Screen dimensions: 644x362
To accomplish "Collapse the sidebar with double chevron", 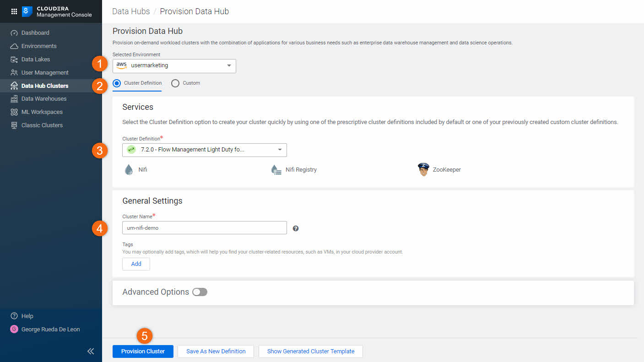I will point(91,351).
